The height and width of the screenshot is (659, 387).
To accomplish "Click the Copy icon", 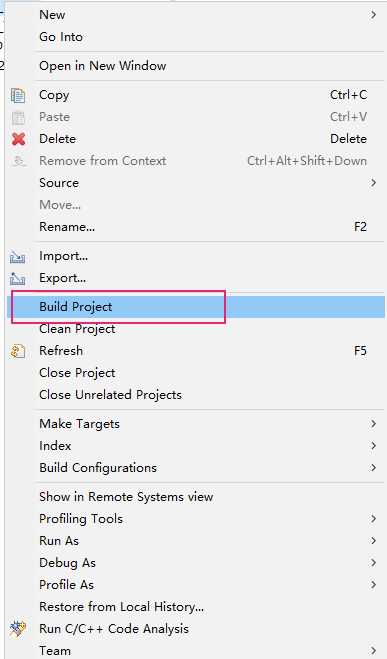I will [x=18, y=95].
